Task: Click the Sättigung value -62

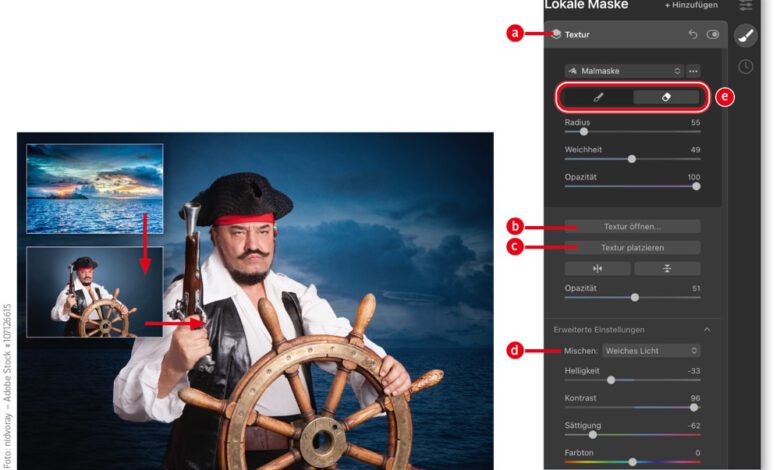Action: click(694, 426)
